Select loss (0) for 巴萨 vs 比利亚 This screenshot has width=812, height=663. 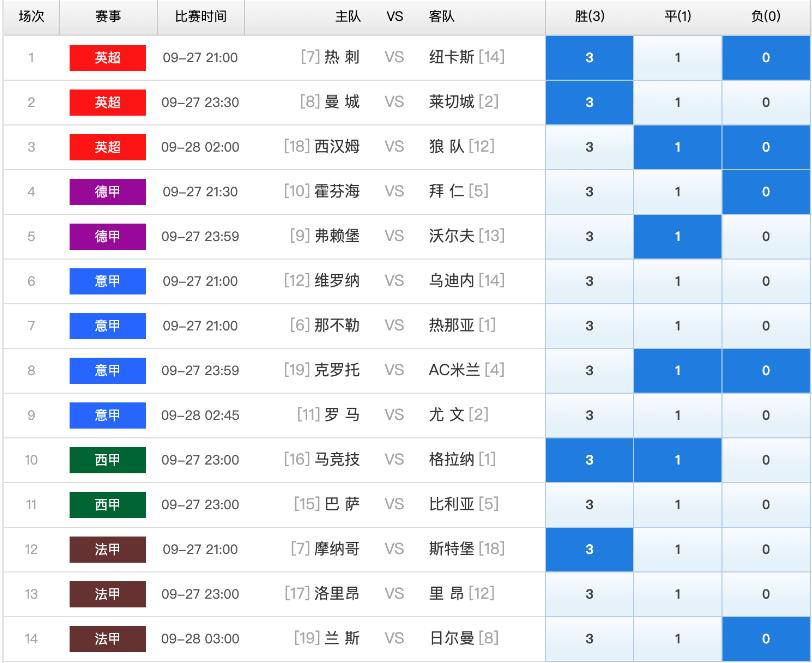[x=766, y=505]
